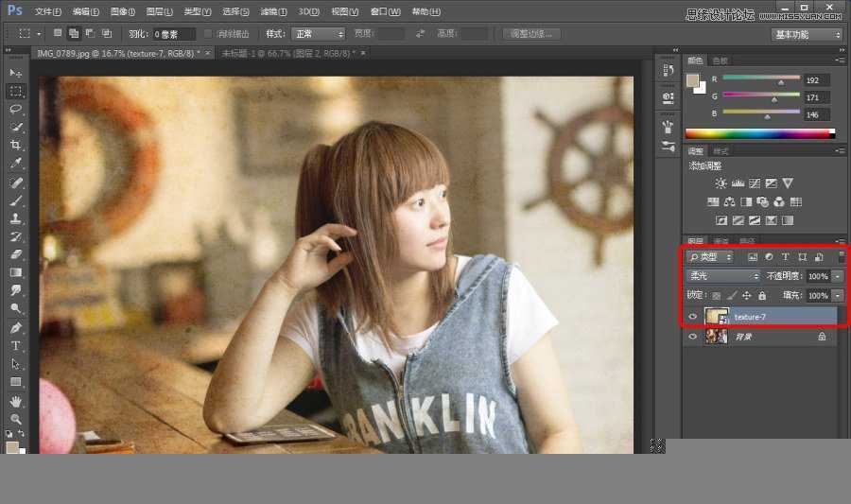Viewport: 851px width, 504px height.
Task: Select the Quick Selection tool
Action: coord(16,127)
